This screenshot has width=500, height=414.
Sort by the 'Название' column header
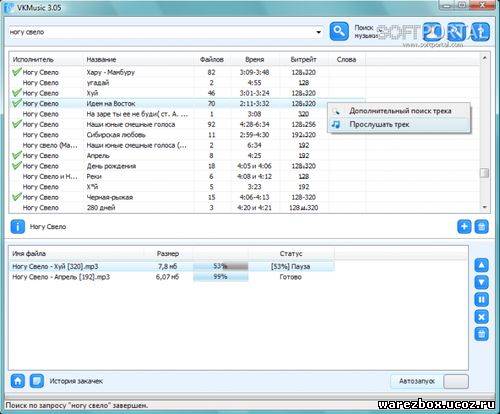click(x=101, y=60)
